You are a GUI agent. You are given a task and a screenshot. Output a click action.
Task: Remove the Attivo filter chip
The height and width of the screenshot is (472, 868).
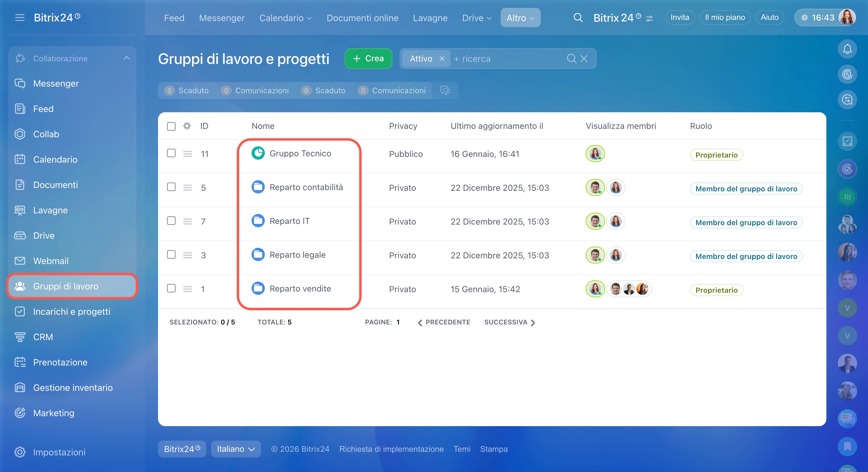442,59
